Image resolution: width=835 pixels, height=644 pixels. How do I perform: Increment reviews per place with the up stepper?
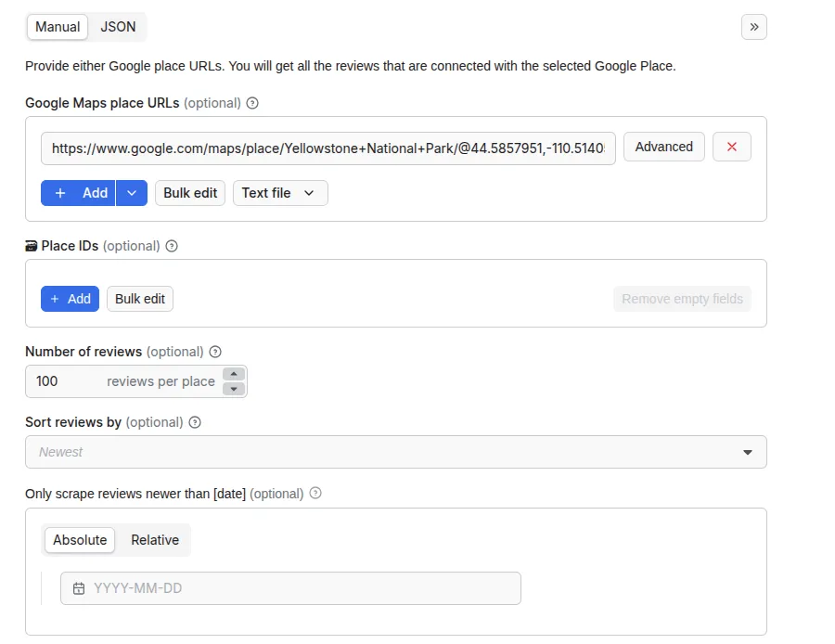coord(232,375)
